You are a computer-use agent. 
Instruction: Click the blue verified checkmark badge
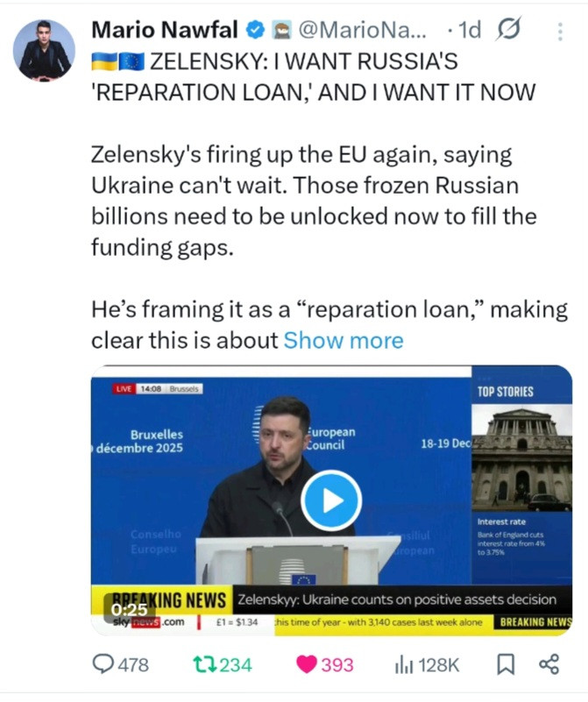pos(256,31)
